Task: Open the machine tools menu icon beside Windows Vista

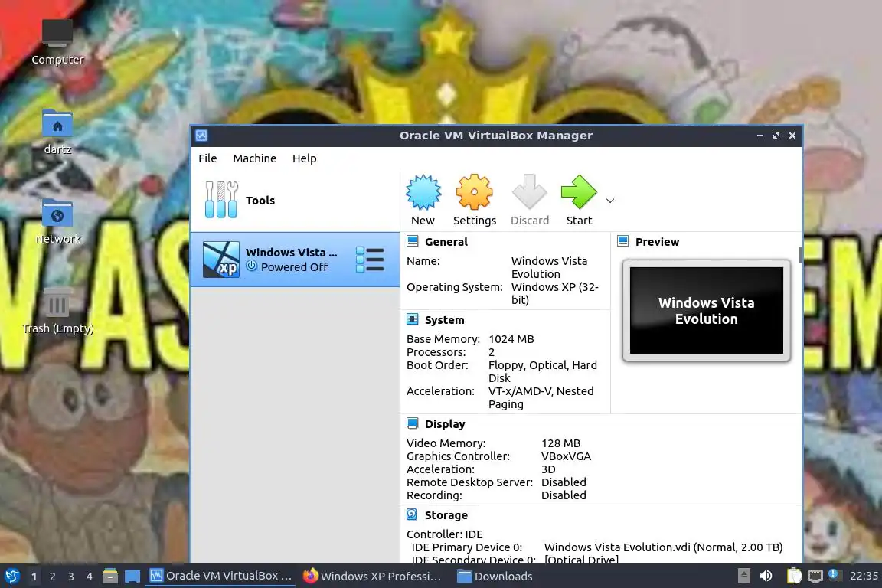Action: [370, 260]
